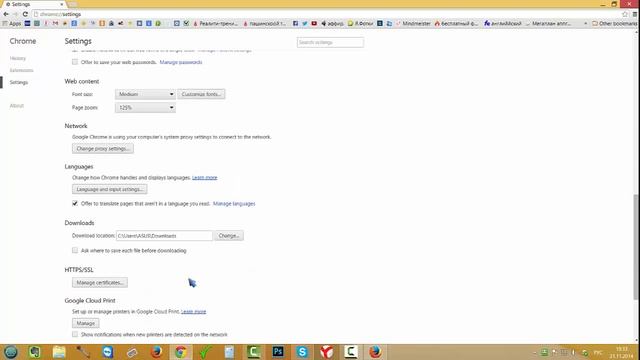The image size is (640, 360).
Task: Open Photoshop from the taskbar
Action: tap(278, 352)
